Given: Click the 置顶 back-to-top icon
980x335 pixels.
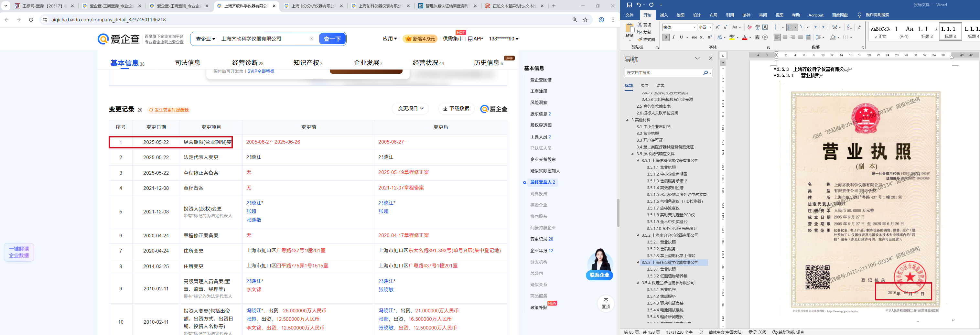Looking at the screenshot, I should [606, 303].
